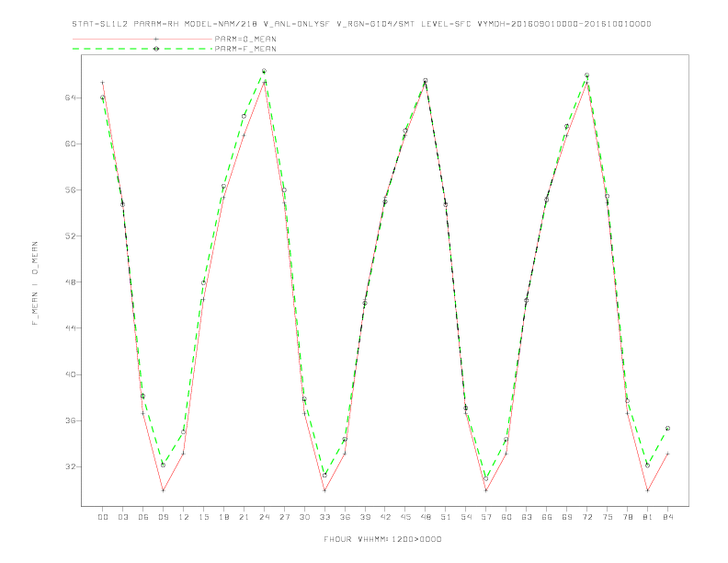The image size is (728, 563).
Task: Click the F_MEAN circle marker at hour 24
Action: (x=264, y=71)
